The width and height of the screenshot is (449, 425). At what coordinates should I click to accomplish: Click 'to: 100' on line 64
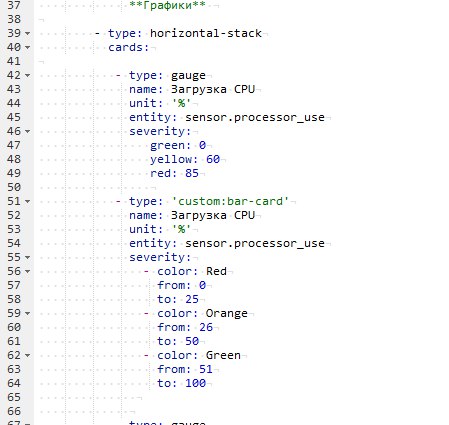[x=181, y=383]
